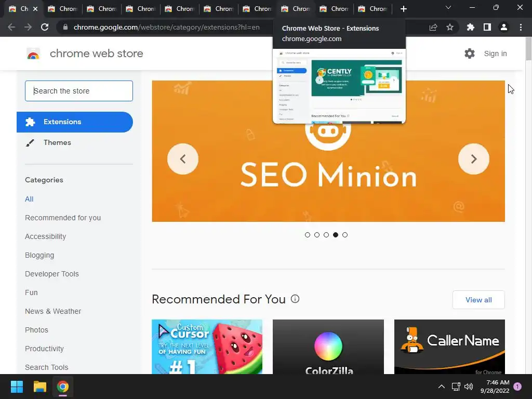Go forward with the browser forward arrow
The width and height of the screenshot is (532, 399).
pos(28,27)
